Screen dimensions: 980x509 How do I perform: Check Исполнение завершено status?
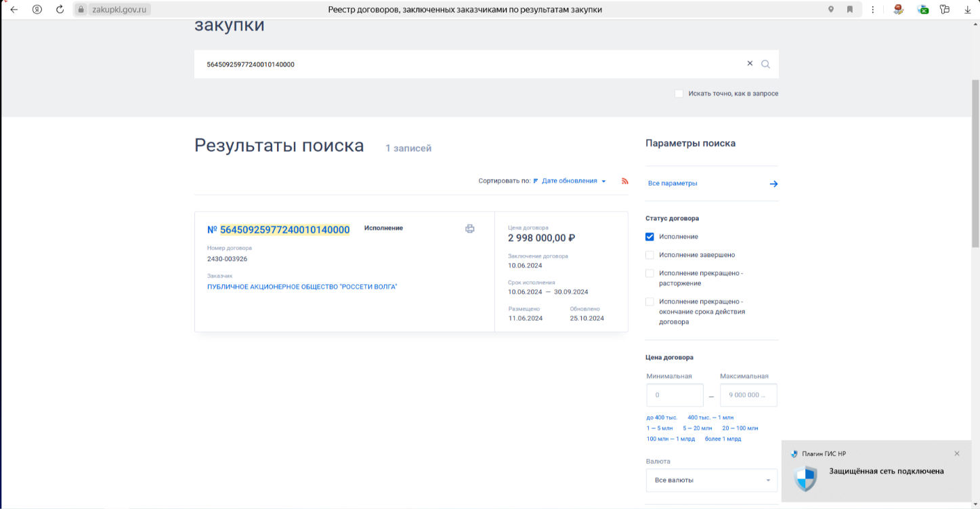tap(649, 255)
